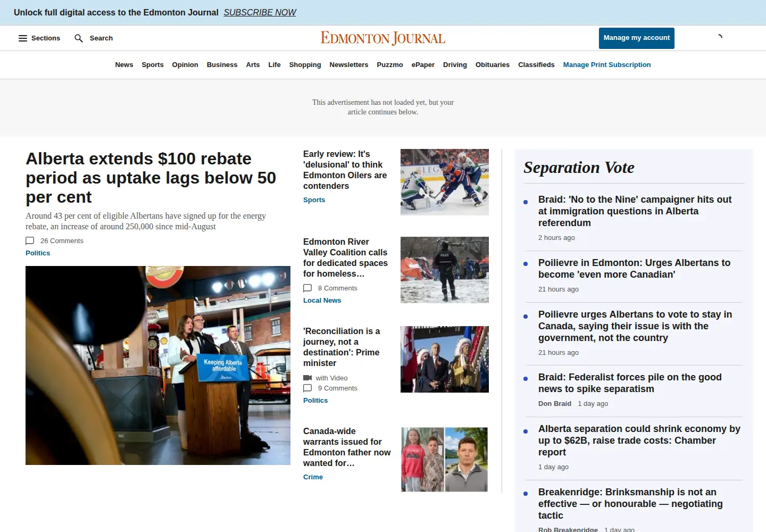The height and width of the screenshot is (532, 766).
Task: Select Business in the navigation bar
Action: tap(222, 65)
